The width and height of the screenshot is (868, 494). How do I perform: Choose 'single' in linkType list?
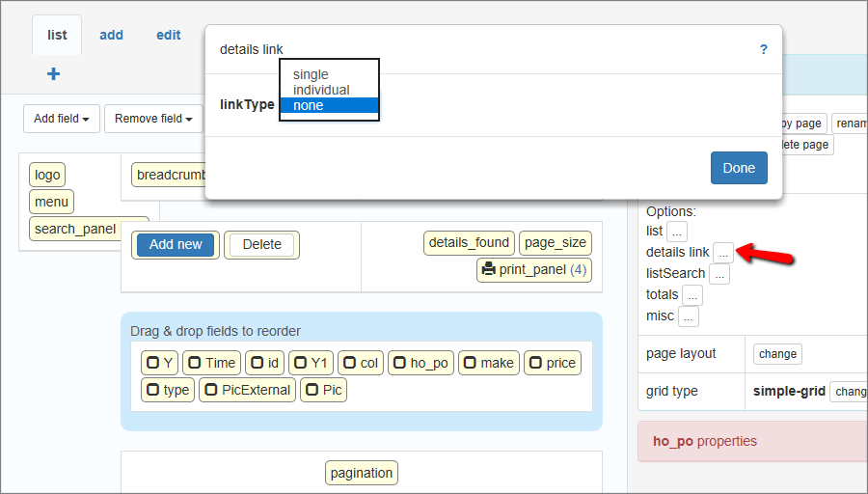pos(330,74)
